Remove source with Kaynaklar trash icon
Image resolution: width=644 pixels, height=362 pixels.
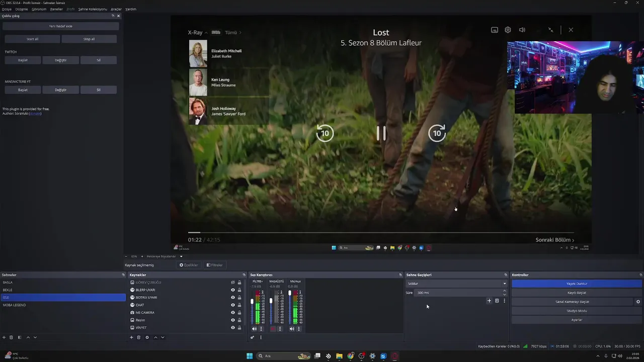(x=139, y=337)
